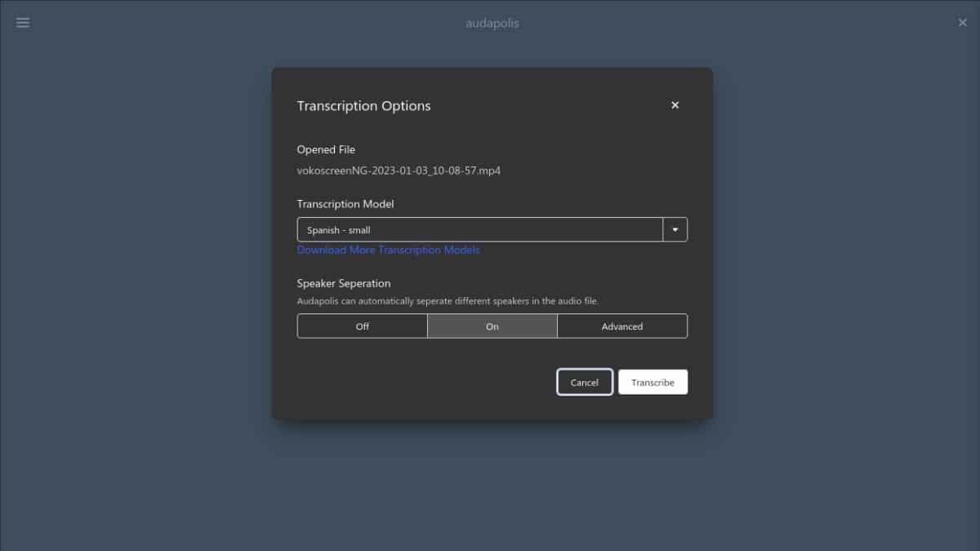The height and width of the screenshot is (551, 980).
Task: Set speaker separation to On
Action: click(x=492, y=327)
